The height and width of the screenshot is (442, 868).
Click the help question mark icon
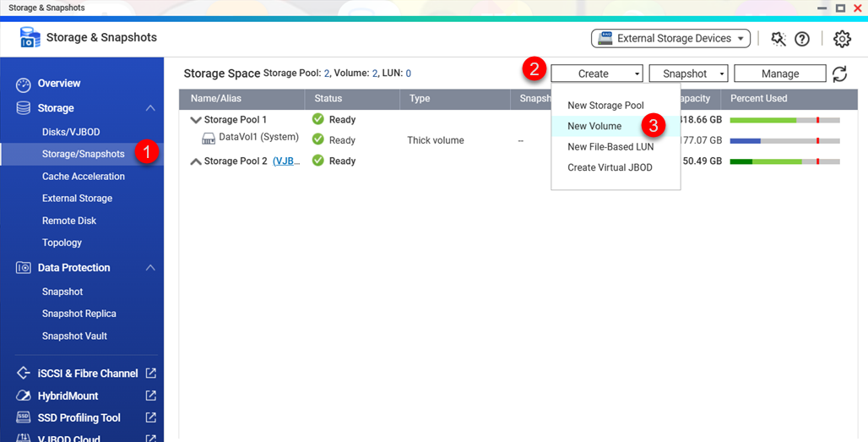pos(802,39)
